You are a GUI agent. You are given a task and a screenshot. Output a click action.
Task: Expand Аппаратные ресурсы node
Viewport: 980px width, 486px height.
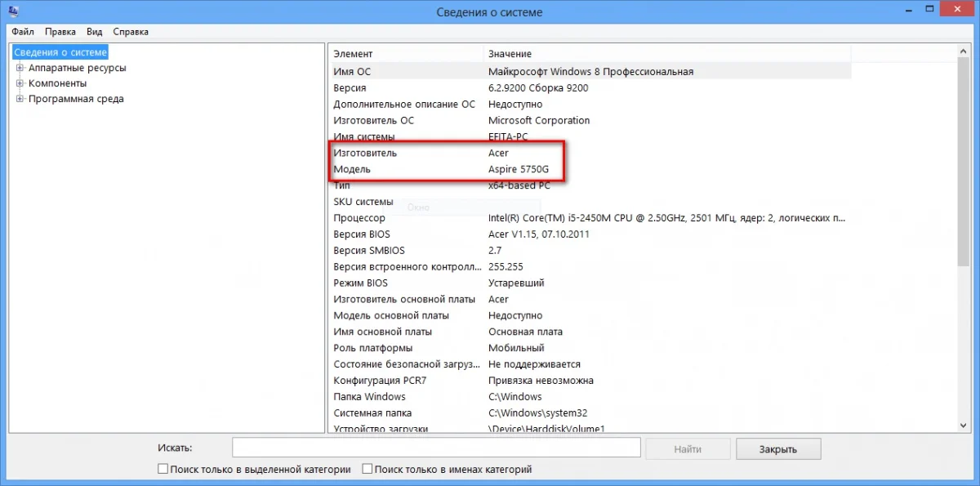click(20, 69)
